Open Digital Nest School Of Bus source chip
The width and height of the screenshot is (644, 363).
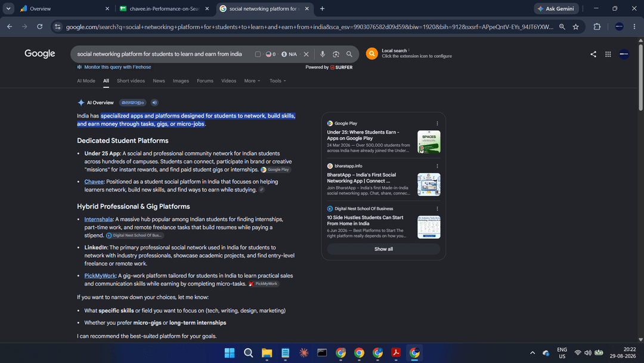tap(134, 236)
